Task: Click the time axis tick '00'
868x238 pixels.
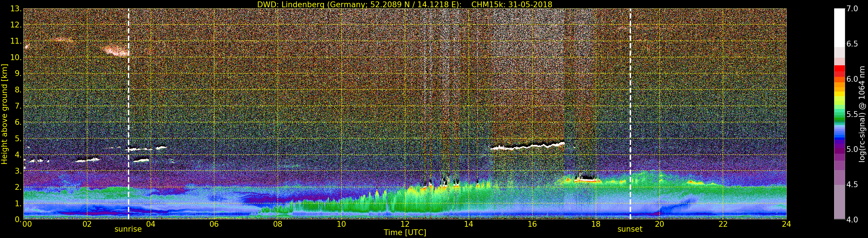Action: tap(27, 224)
